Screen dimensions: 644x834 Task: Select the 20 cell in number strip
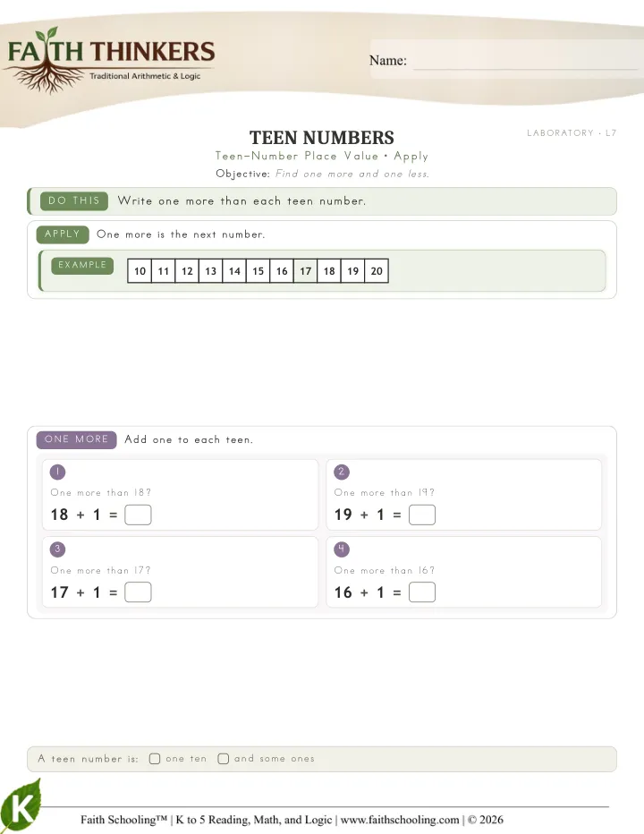click(x=377, y=271)
